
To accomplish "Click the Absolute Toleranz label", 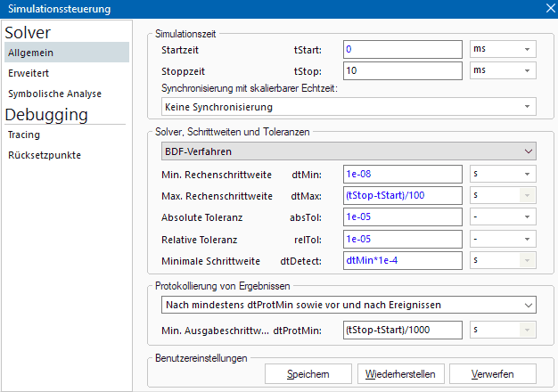I will click(x=201, y=217).
